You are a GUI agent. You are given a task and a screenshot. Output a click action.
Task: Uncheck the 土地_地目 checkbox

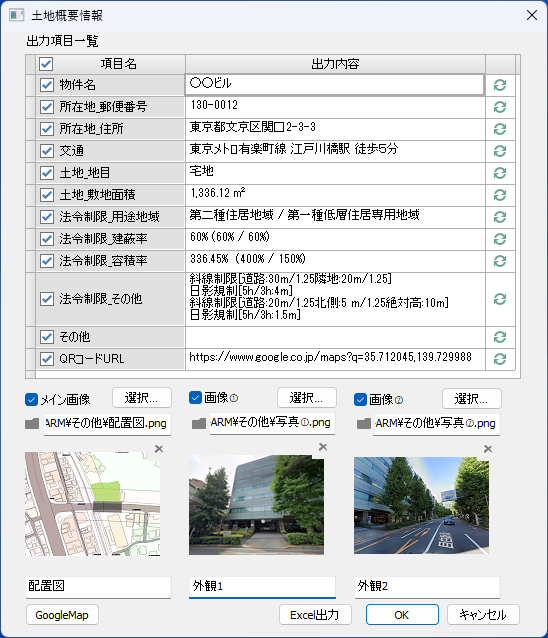click(47, 173)
